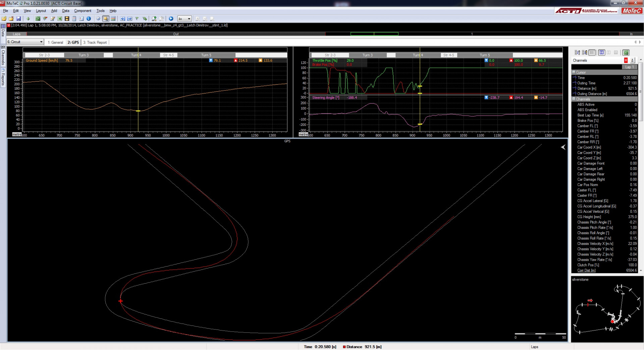
Task: Click the video synchronization icon
Action: (x=67, y=18)
